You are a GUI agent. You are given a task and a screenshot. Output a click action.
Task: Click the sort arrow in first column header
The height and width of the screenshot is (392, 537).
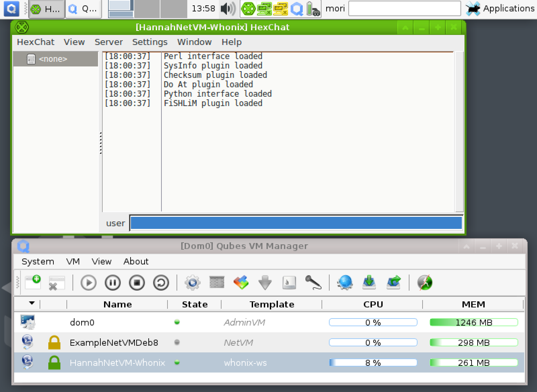click(x=32, y=303)
